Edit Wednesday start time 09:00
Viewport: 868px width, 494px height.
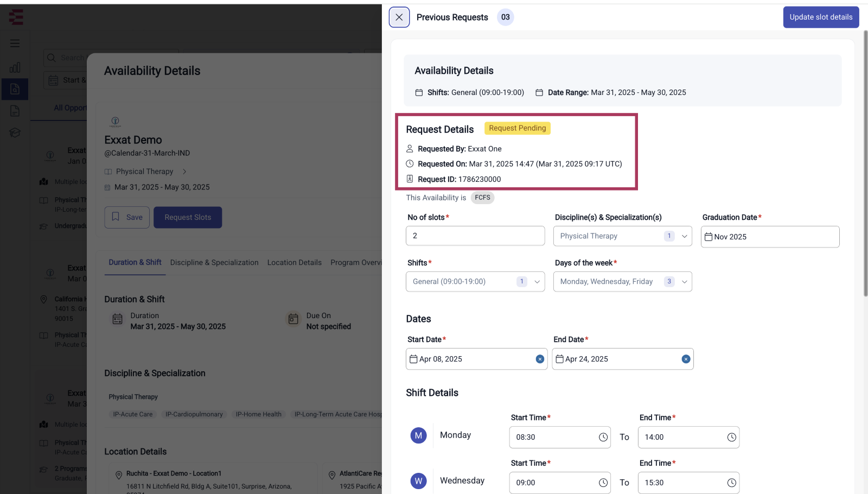(x=560, y=483)
